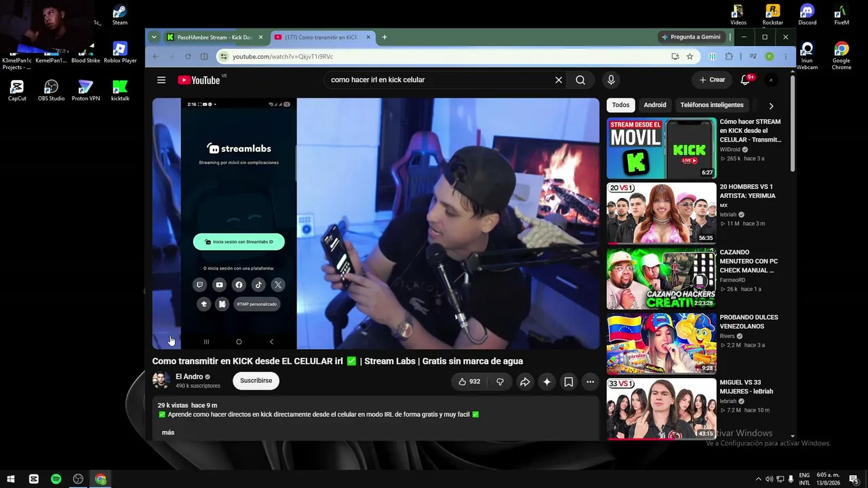Open El Andro channel avatar

click(x=161, y=381)
